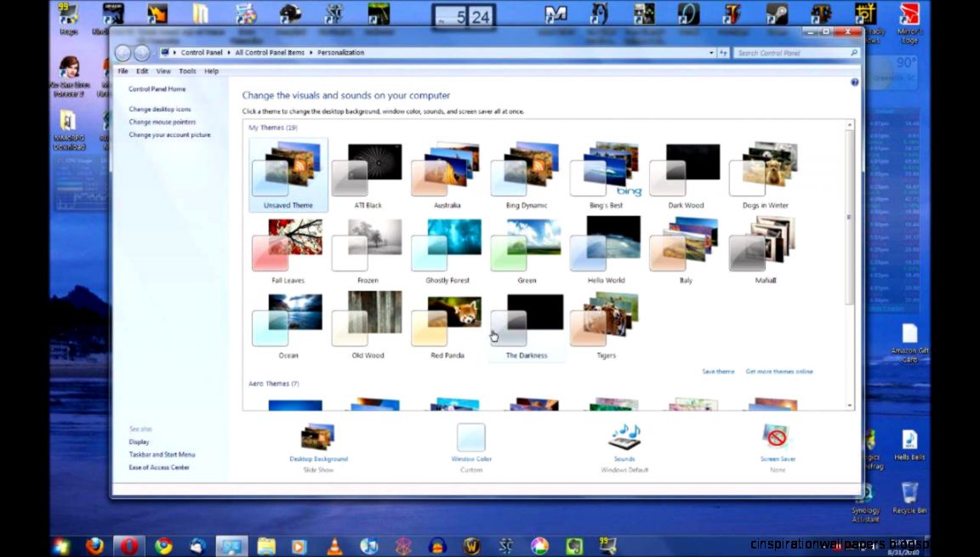Open the View menu
Viewport: 980px width, 557px height.
[x=163, y=71]
